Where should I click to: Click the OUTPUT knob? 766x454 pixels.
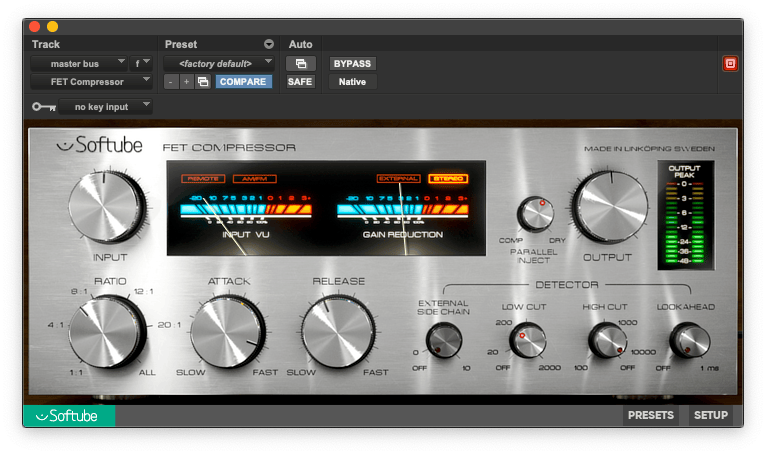(610, 206)
